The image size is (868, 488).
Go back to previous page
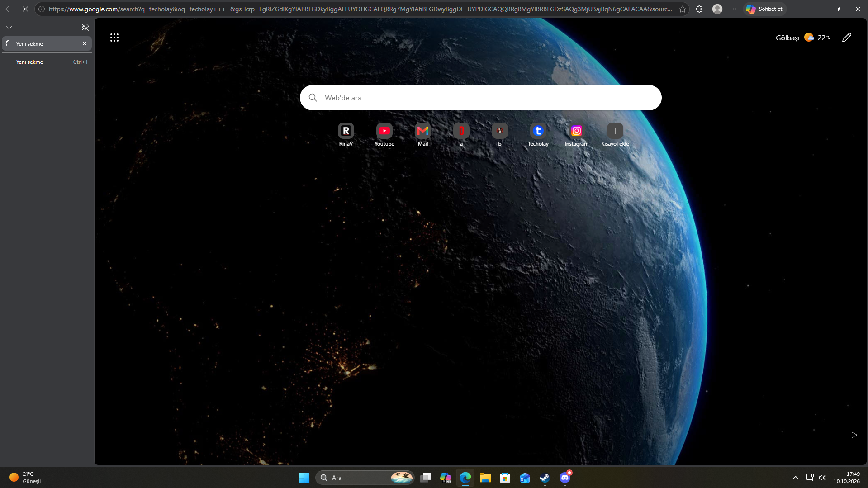tap(9, 9)
